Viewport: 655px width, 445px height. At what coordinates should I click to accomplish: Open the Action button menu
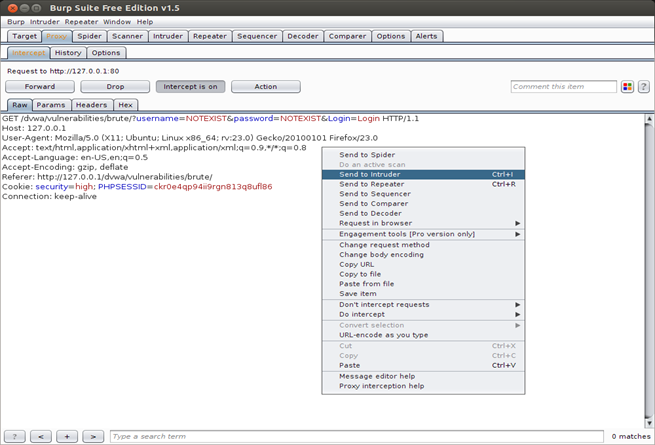click(x=265, y=87)
